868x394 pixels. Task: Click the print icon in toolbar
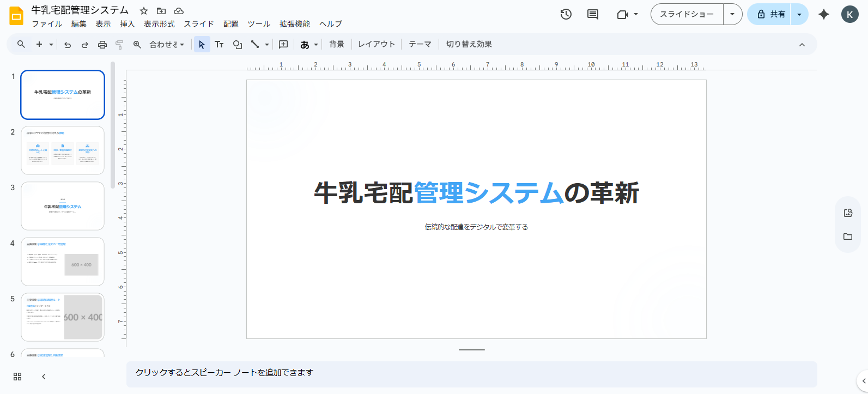102,45
